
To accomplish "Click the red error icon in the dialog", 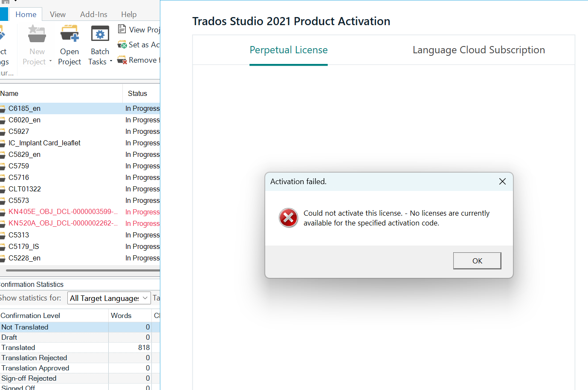I will tap(288, 218).
